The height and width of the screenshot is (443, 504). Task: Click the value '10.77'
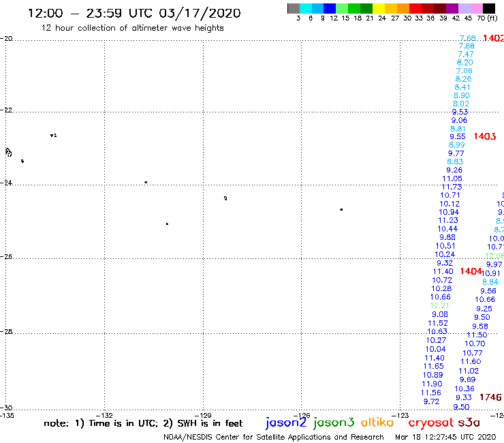(473, 353)
